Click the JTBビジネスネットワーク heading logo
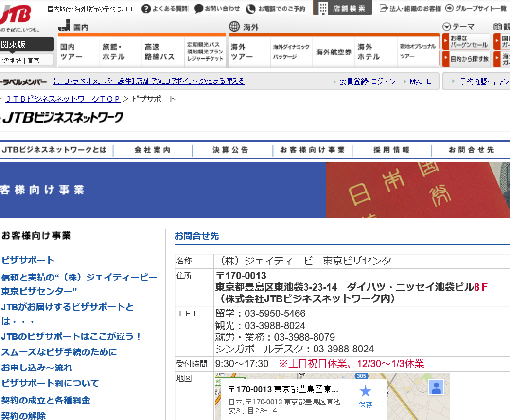The width and height of the screenshot is (510, 420). (x=62, y=118)
